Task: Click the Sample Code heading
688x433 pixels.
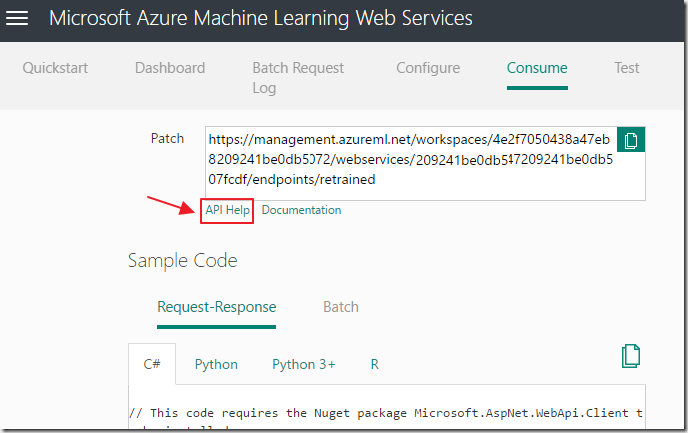Action: pos(183,261)
